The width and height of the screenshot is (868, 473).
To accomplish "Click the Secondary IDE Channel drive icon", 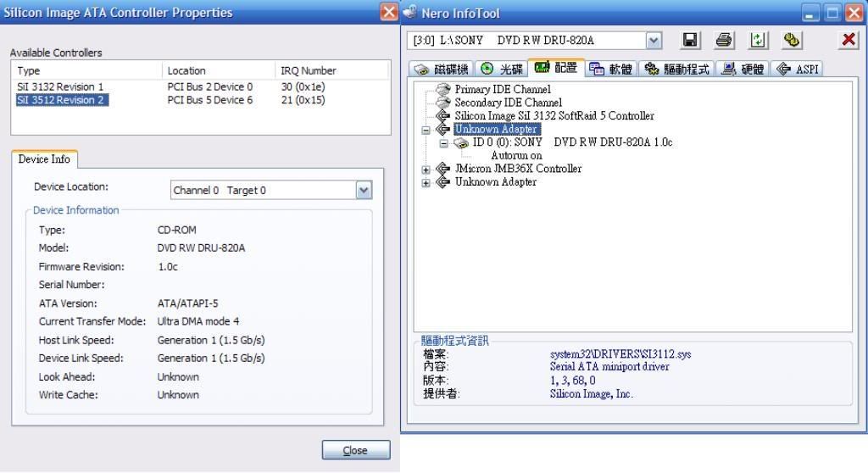I will pos(443,103).
